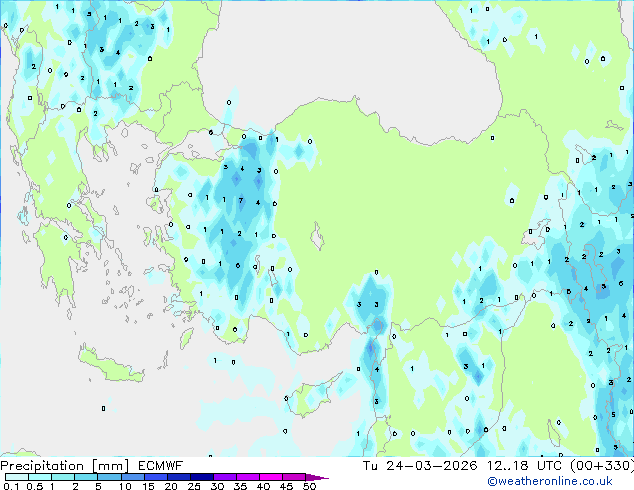This screenshot has height=490, width=634.
Task: Click the '30' legend scale label
Action: [217, 486]
